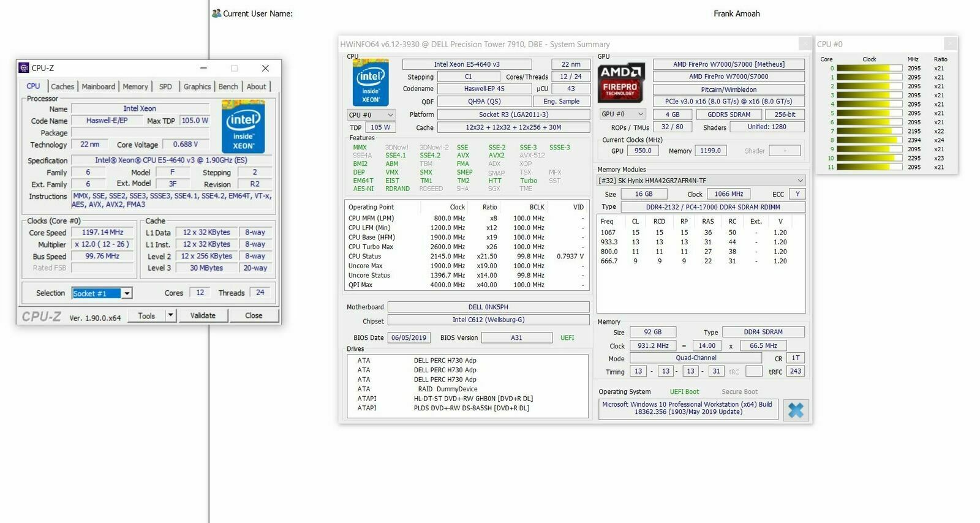Click the CPU Turbo Max row
Screen dimensions: 980x523
coord(467,247)
